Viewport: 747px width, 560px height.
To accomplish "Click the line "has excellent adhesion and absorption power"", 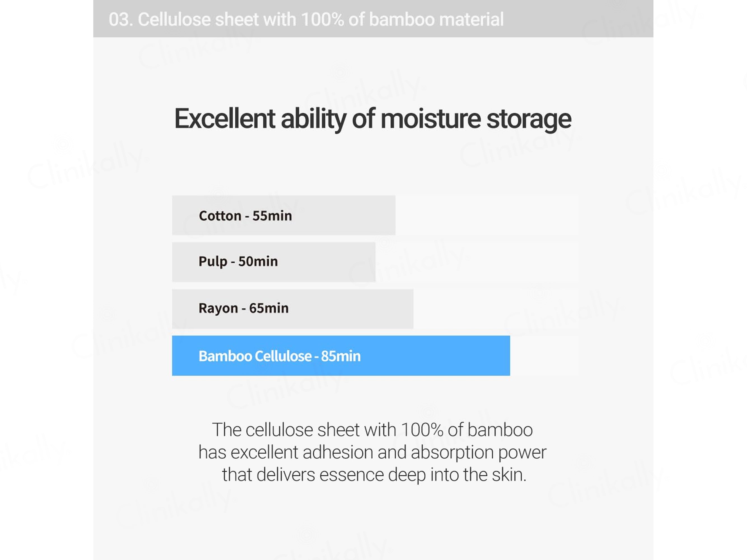I will click(372, 452).
